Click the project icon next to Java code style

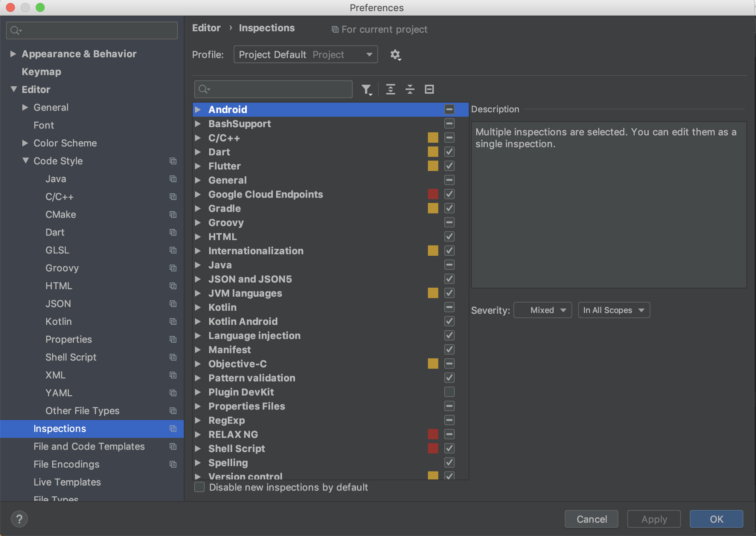[x=173, y=179]
